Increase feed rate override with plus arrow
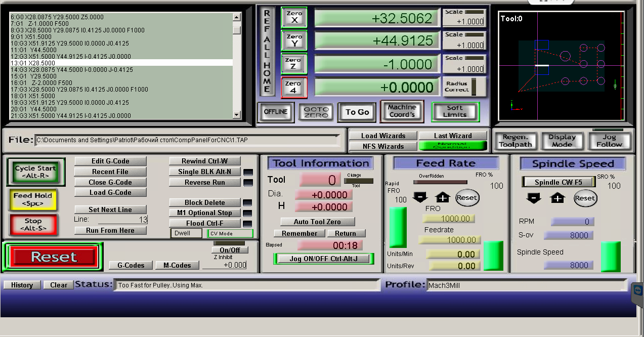 443,197
